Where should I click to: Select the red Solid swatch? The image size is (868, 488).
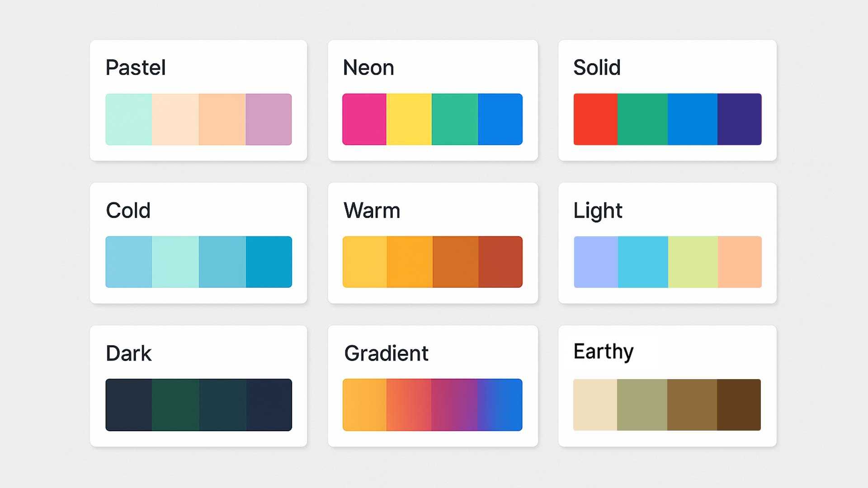(x=595, y=119)
